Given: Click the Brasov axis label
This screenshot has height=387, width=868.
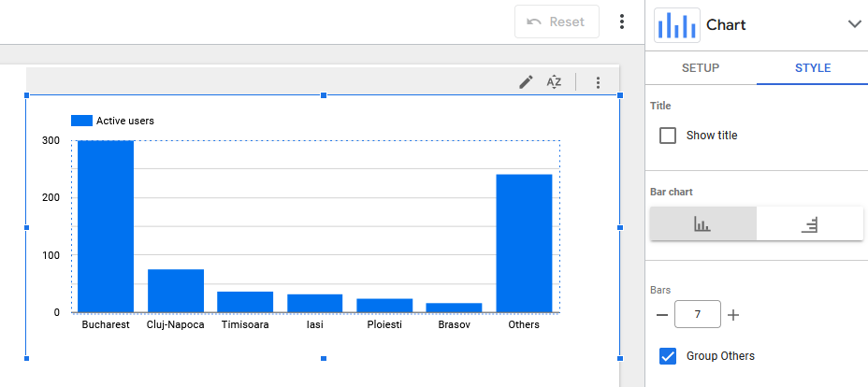Looking at the screenshot, I should [455, 325].
